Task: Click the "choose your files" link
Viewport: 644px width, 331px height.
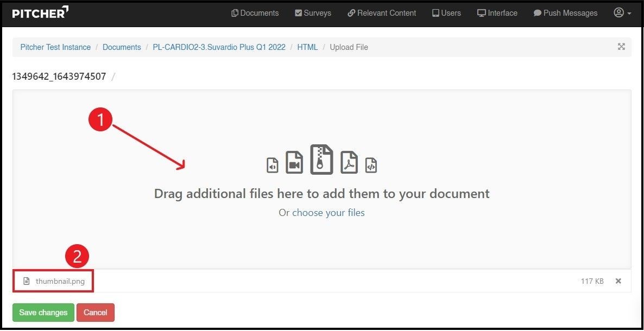Action: tap(328, 213)
